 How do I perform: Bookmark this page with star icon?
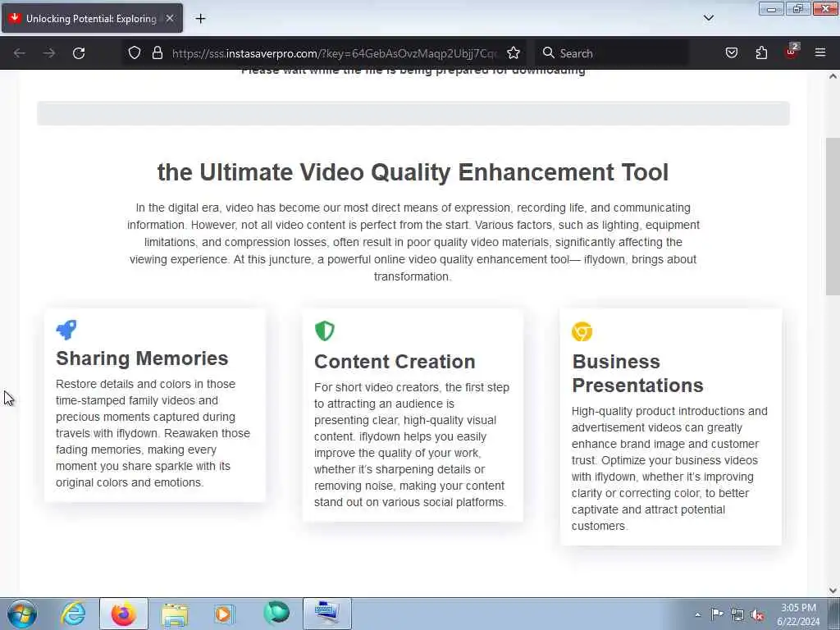[514, 53]
